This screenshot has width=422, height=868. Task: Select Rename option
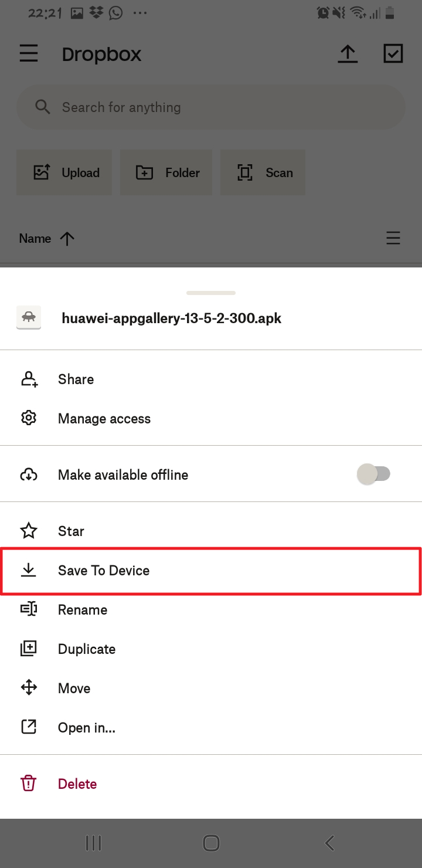click(x=211, y=610)
